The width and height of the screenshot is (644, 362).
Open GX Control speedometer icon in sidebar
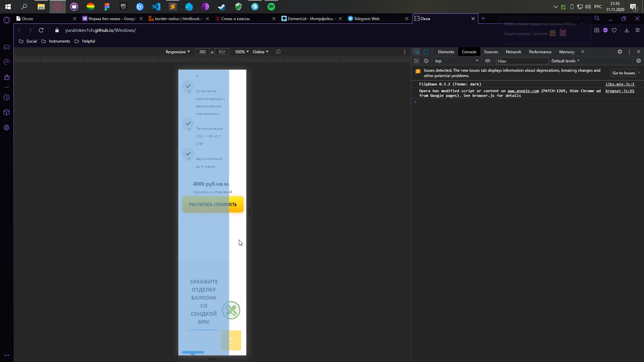point(7,62)
